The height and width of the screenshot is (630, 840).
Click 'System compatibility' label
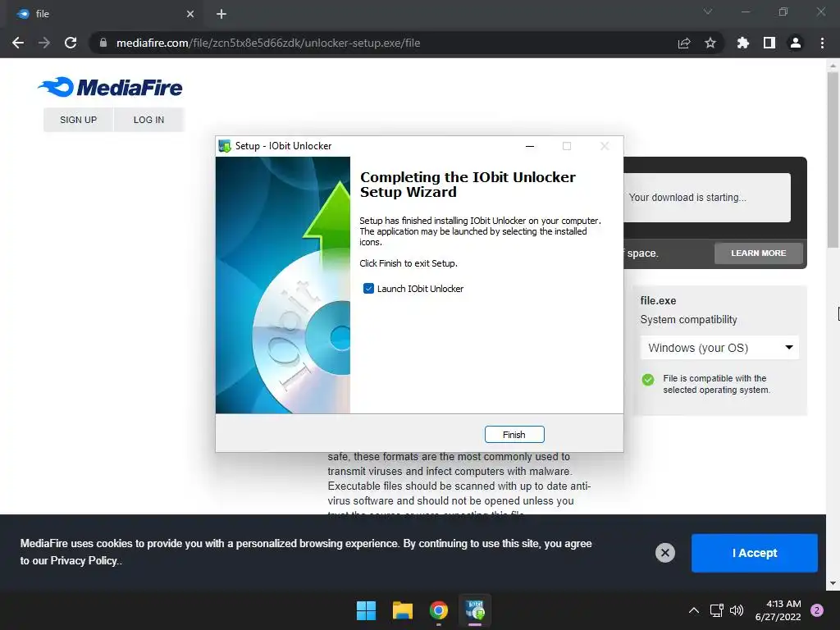(x=688, y=319)
